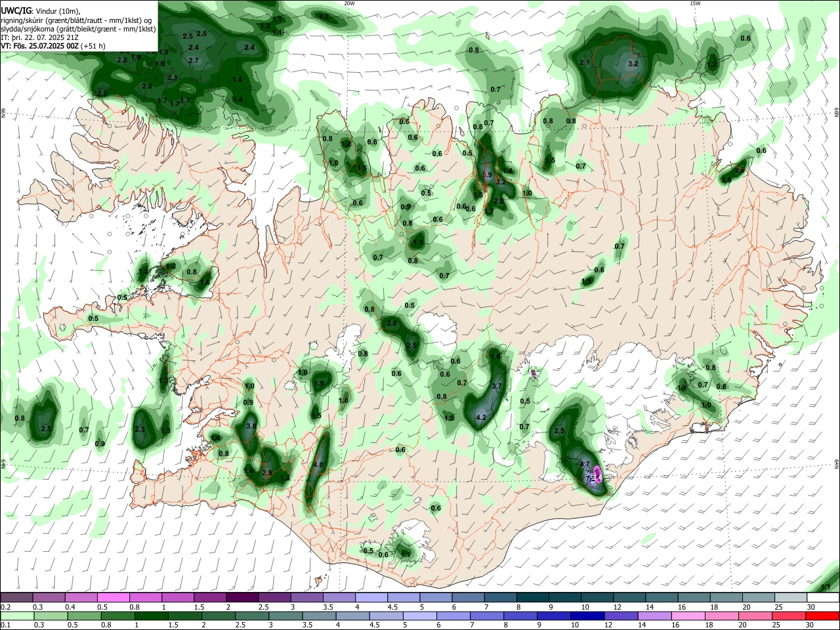The image size is (840, 630).
Task: Click the '20W' longitude label at top
Action: tap(349, 3)
